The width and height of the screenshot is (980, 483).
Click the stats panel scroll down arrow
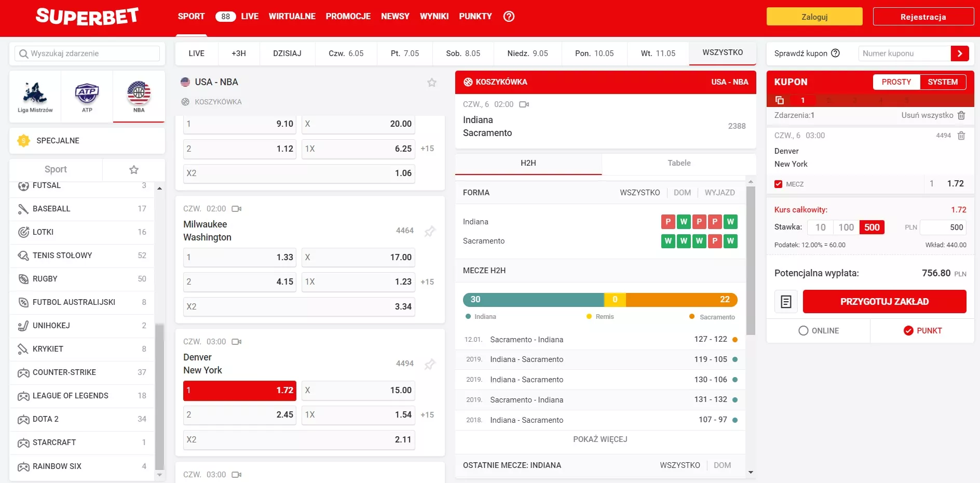click(x=751, y=472)
